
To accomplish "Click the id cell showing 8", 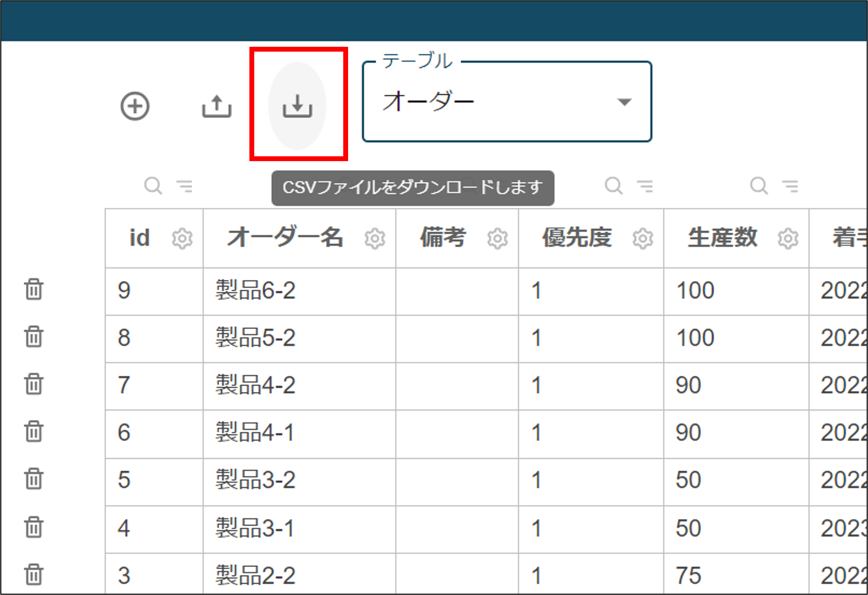I will click(154, 339).
